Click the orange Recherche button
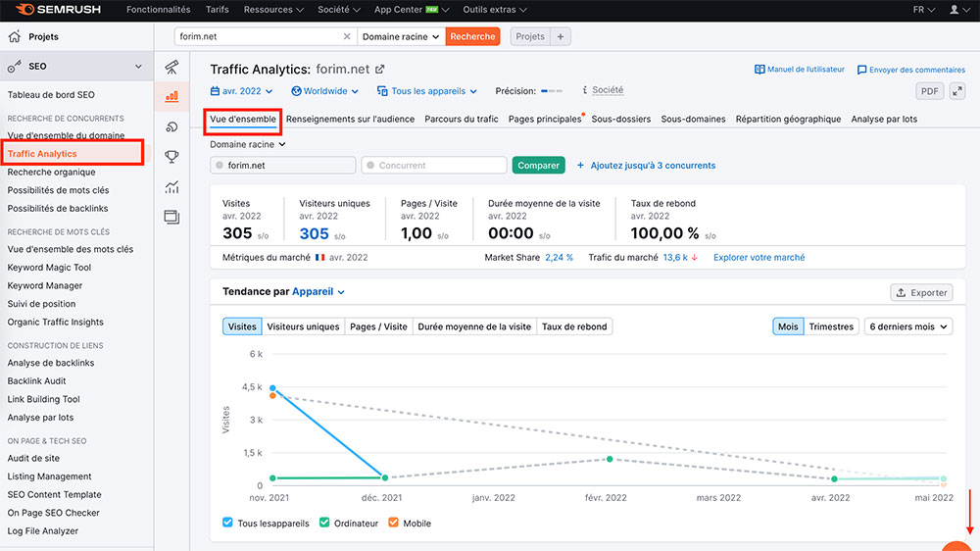This screenshot has width=980, height=551. pyautogui.click(x=472, y=36)
